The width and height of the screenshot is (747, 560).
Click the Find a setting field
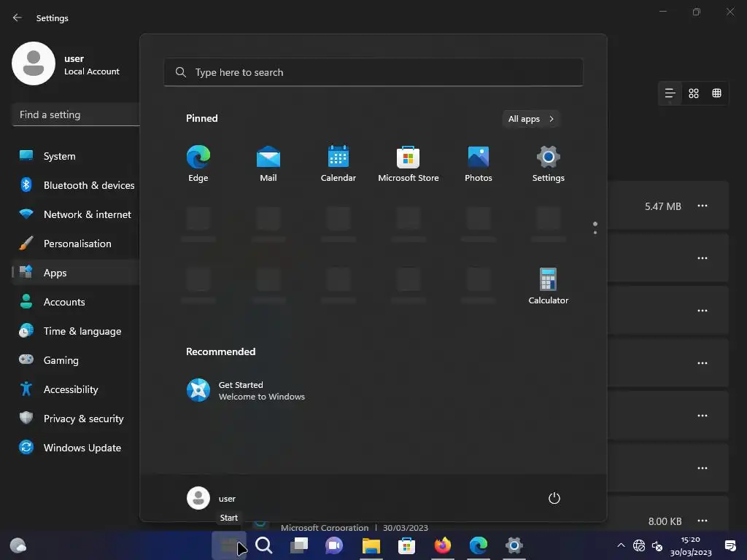(76, 114)
